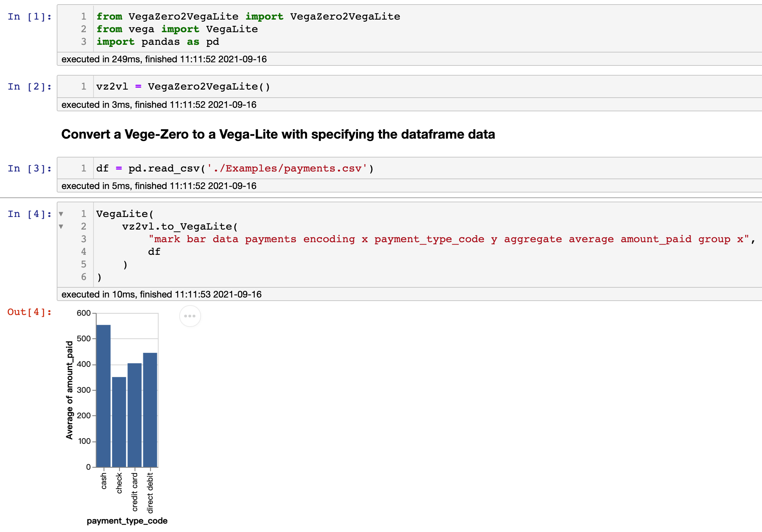Select the In [1] cell prompt
Image resolution: width=762 pixels, height=532 pixels.
coord(29,16)
